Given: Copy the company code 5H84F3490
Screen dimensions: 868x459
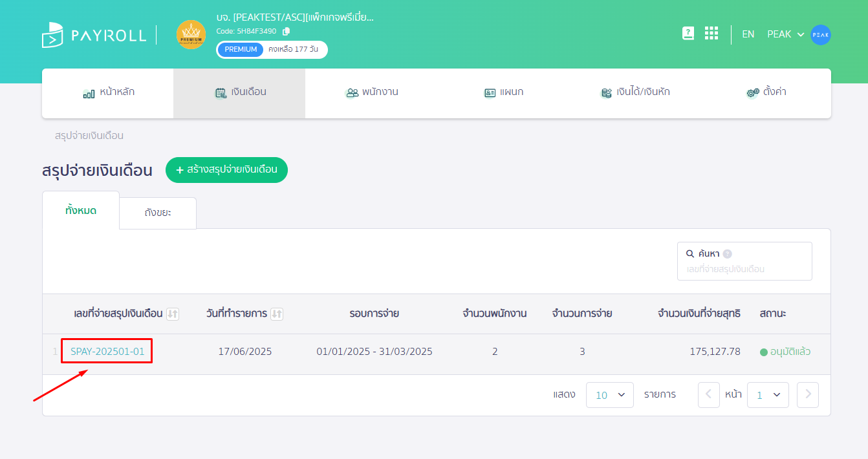Looking at the screenshot, I should pyautogui.click(x=287, y=31).
